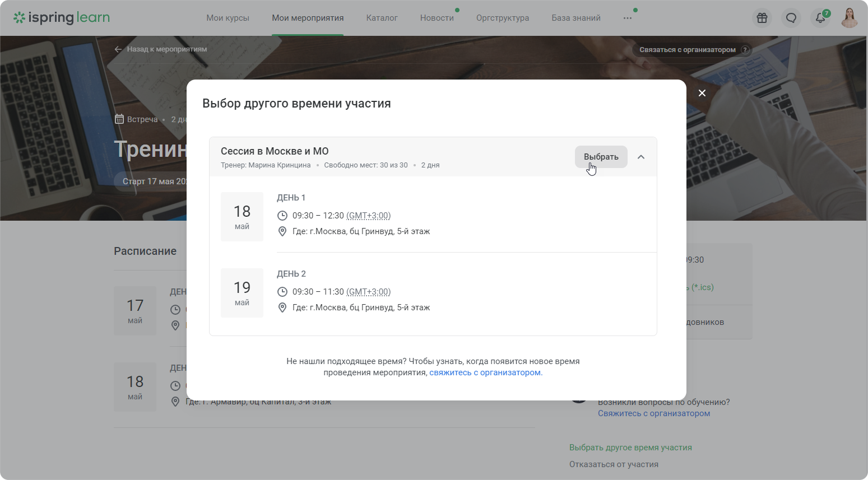This screenshot has width=868, height=480.
Task: Click the 17 May date tile in background schedule
Action: (135, 311)
